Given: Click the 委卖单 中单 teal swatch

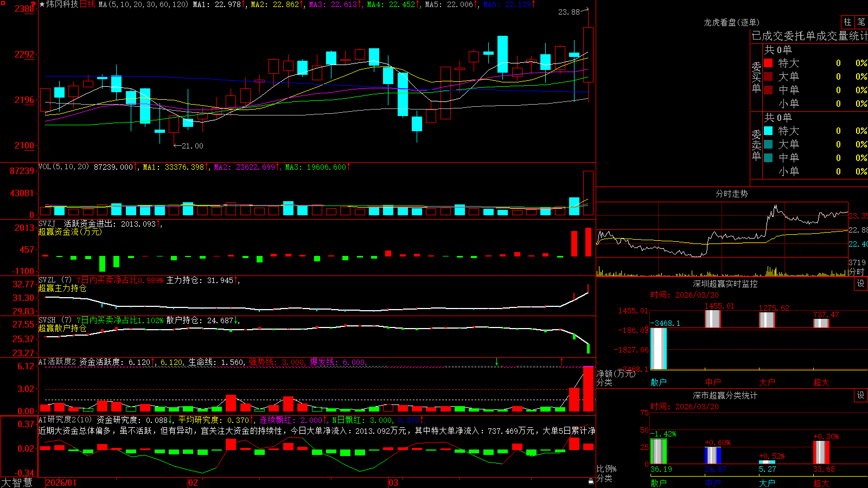Looking at the screenshot, I should coord(768,158).
